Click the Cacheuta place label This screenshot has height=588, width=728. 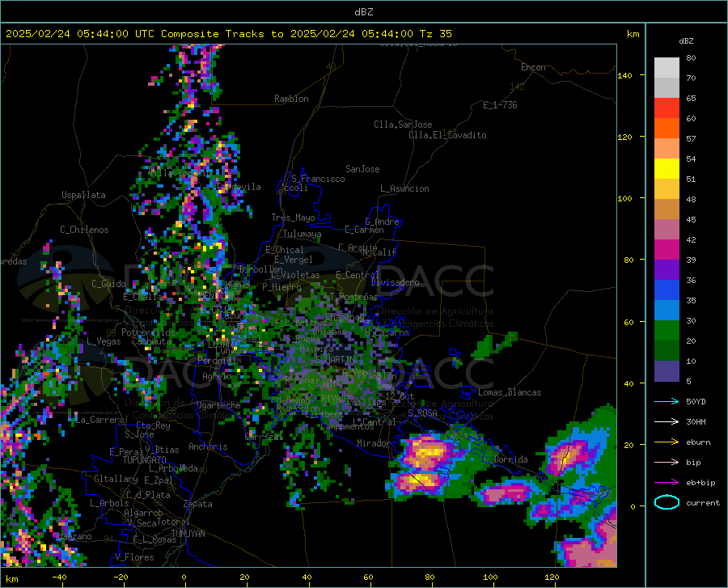[151, 341]
